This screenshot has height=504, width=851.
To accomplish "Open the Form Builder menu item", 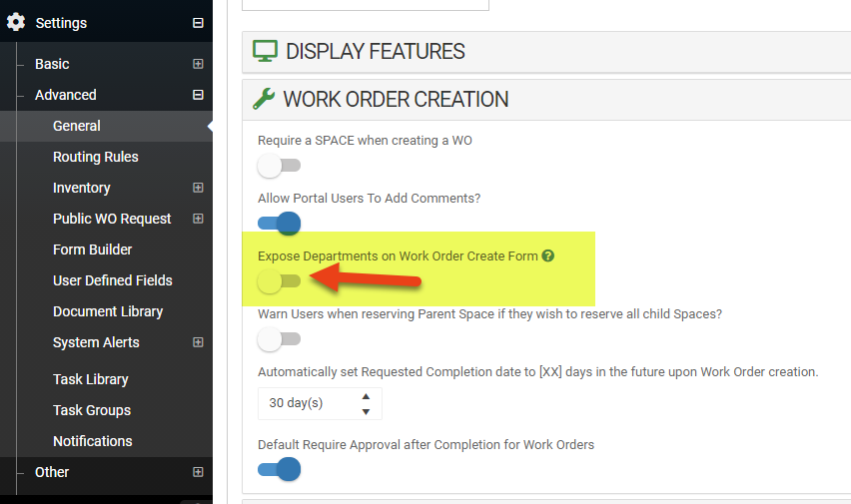I will click(93, 250).
